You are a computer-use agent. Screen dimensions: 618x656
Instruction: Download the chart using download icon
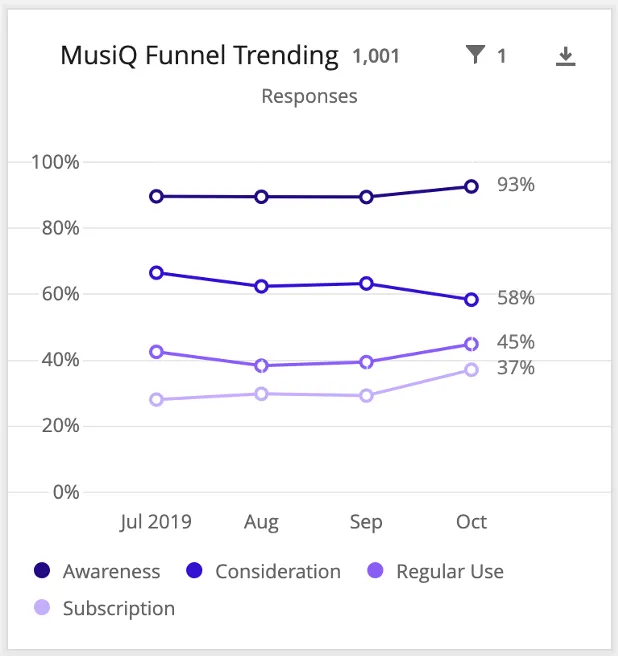(x=566, y=56)
